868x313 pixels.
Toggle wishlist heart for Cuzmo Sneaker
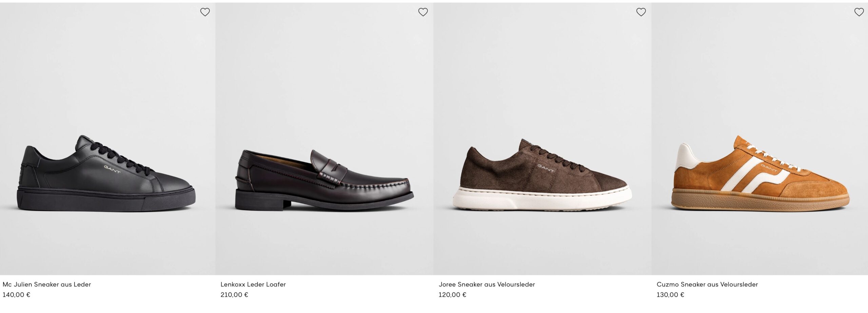(x=859, y=12)
